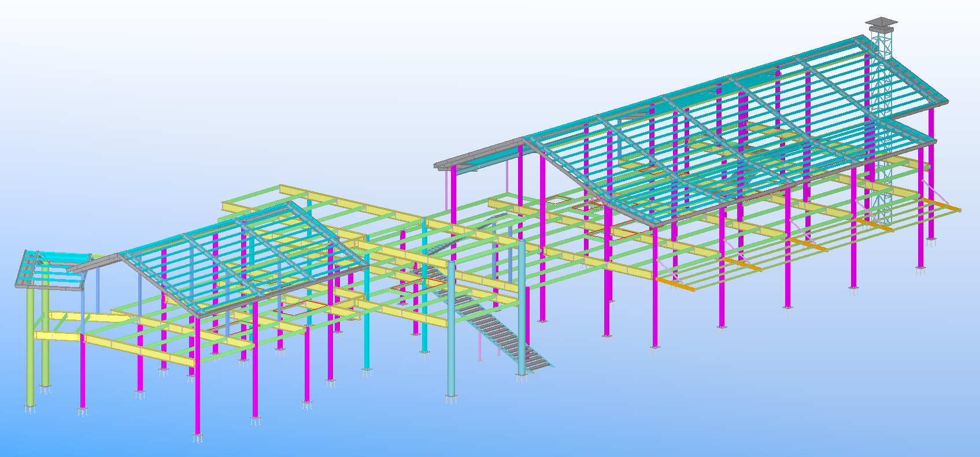Select the grey ridge beam of the large right roof

(x=694, y=88)
